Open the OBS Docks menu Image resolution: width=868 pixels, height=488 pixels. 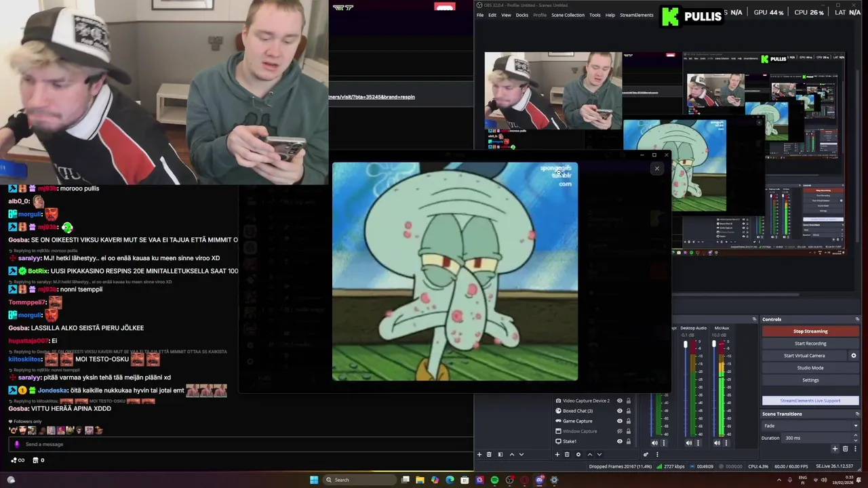522,15
